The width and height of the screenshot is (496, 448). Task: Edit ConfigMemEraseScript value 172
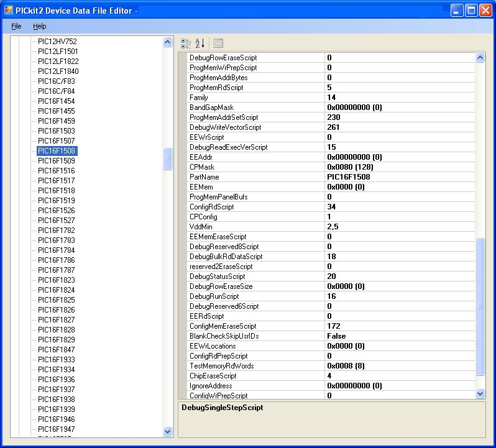[x=400, y=326]
